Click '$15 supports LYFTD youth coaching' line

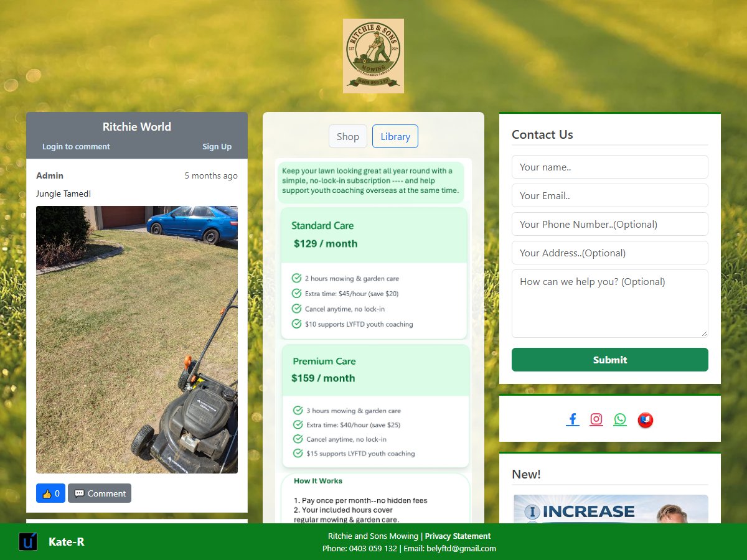coord(360,454)
